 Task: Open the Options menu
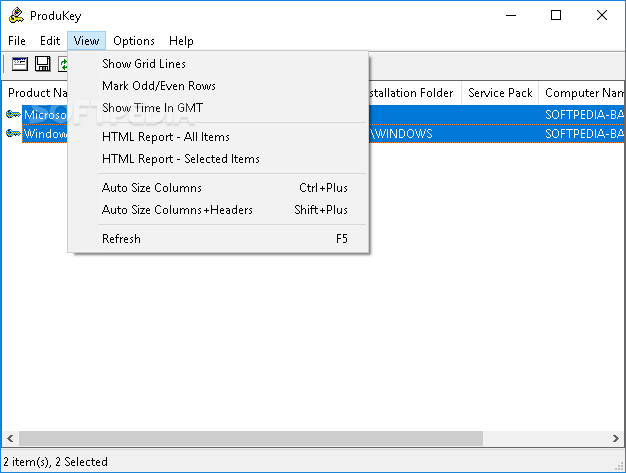click(x=134, y=41)
